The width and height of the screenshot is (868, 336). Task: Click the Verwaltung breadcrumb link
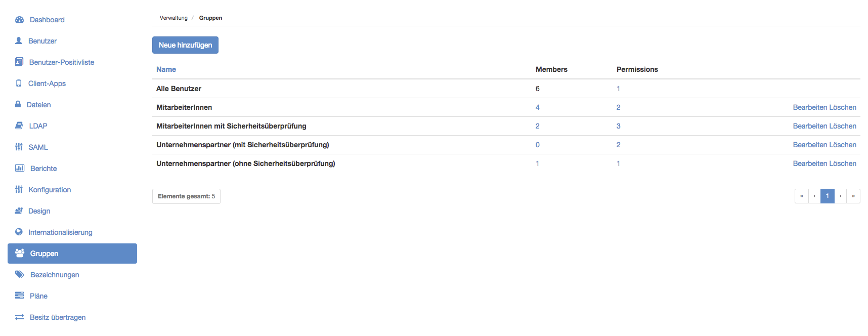click(173, 18)
